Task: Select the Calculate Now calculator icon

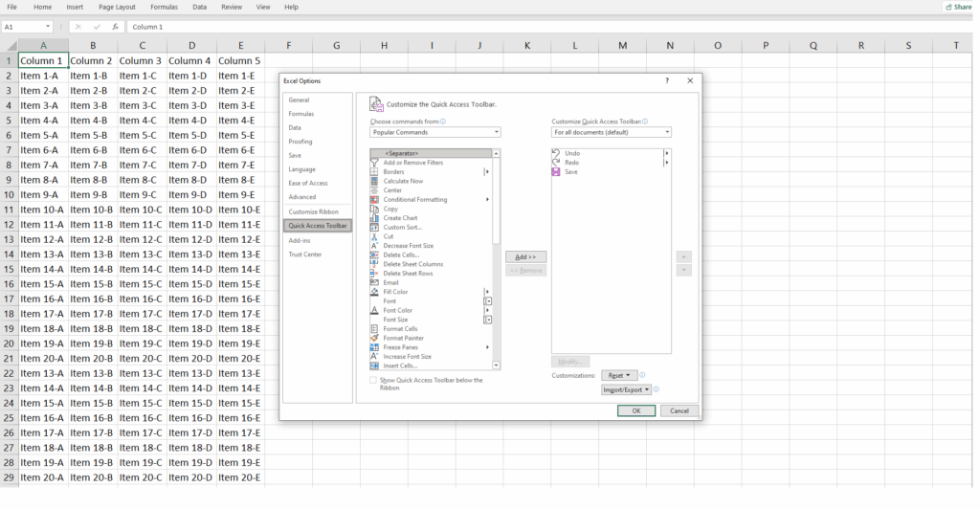Action: (x=374, y=181)
